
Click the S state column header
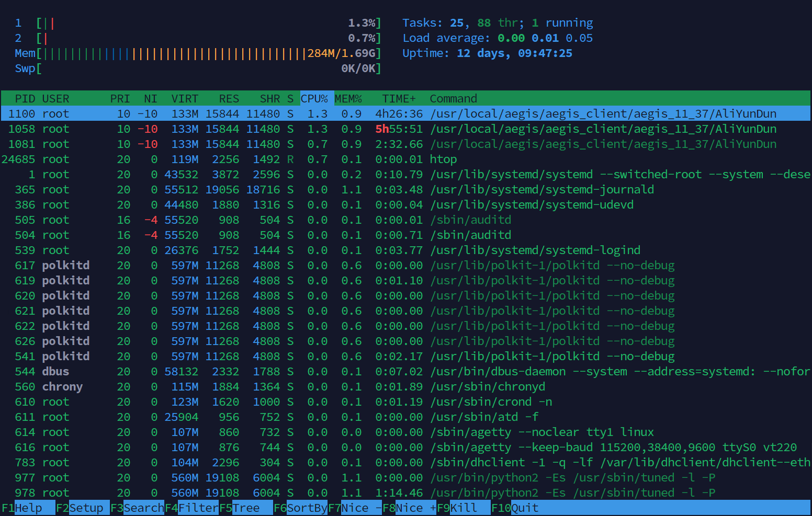pos(290,99)
